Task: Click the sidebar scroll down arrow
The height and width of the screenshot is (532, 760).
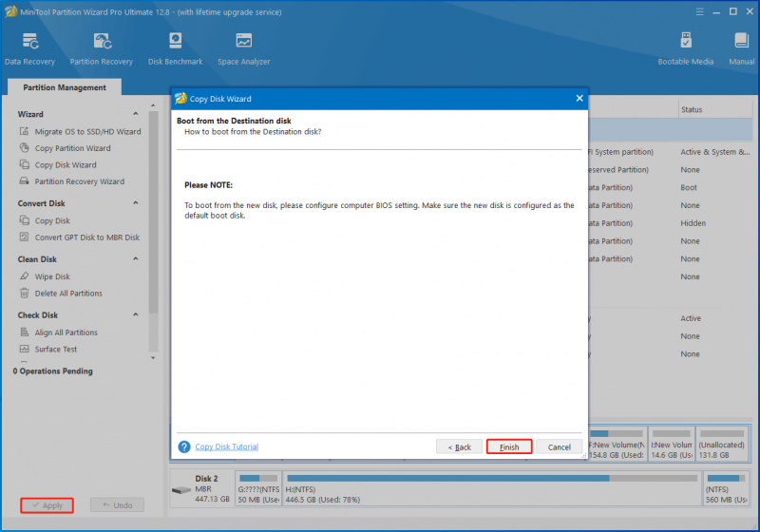Action: coord(153,358)
